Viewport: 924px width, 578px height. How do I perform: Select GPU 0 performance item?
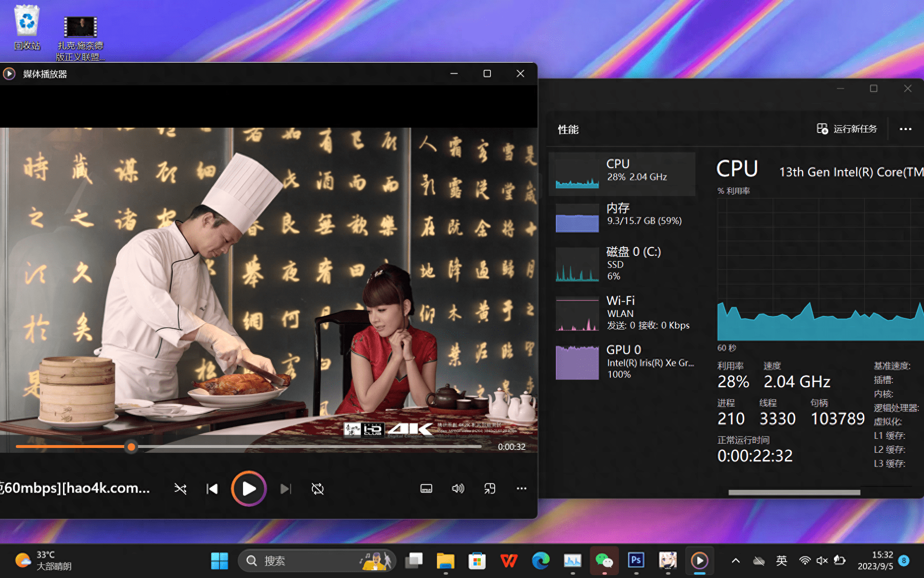[x=622, y=362]
